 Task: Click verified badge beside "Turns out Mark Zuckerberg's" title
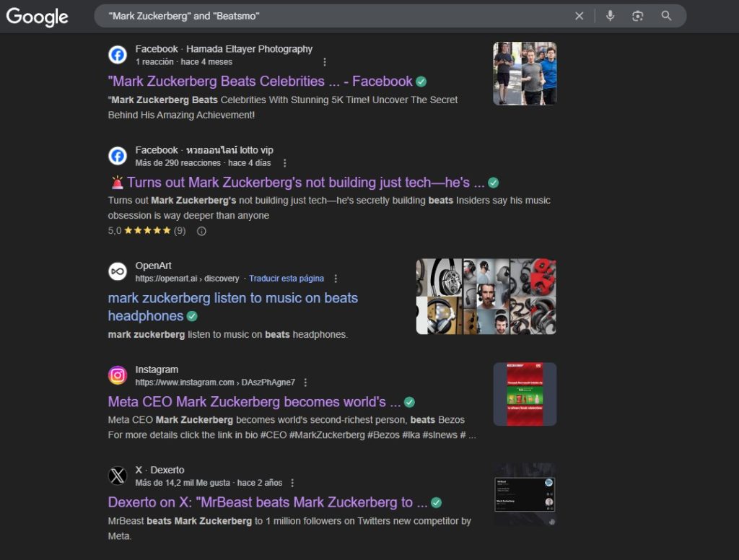point(493,183)
